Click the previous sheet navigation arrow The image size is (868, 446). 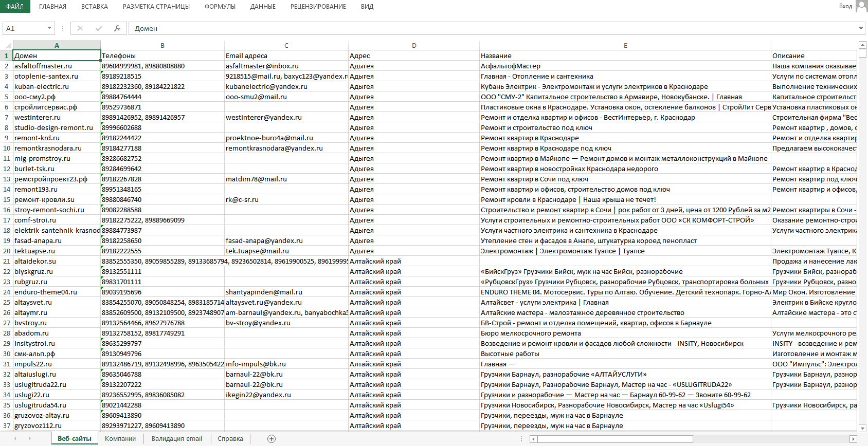coord(15,438)
